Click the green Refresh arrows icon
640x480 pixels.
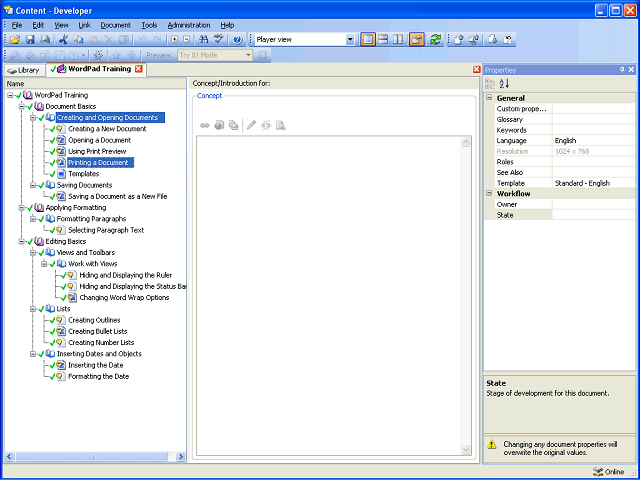436,40
